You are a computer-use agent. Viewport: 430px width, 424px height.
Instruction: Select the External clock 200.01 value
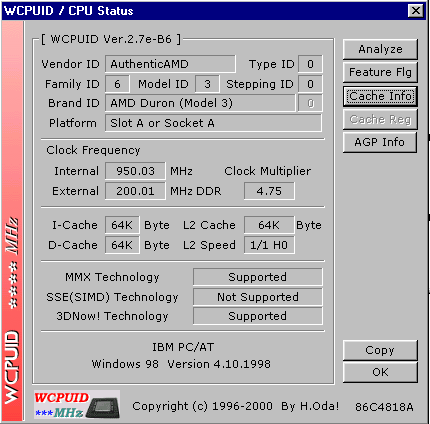coord(135,191)
